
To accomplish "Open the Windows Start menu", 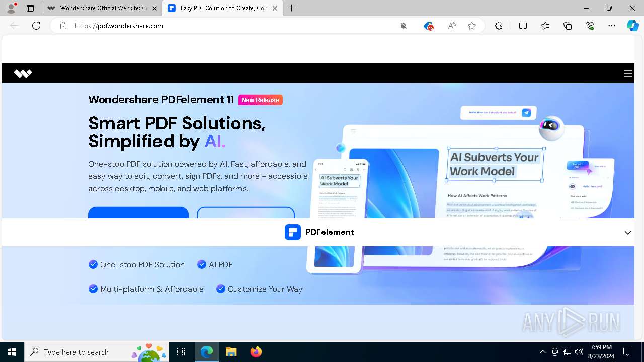I will [12, 352].
